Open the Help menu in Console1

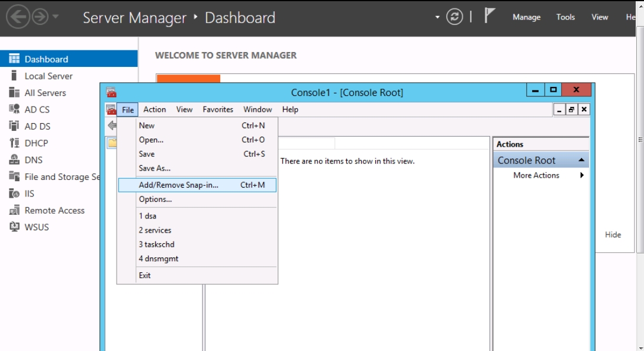coord(290,109)
